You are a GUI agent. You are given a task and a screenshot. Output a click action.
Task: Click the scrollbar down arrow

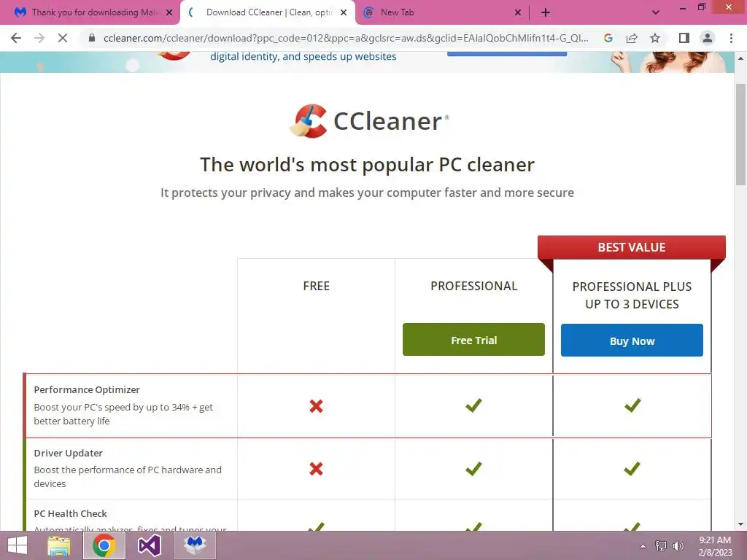pyautogui.click(x=740, y=524)
